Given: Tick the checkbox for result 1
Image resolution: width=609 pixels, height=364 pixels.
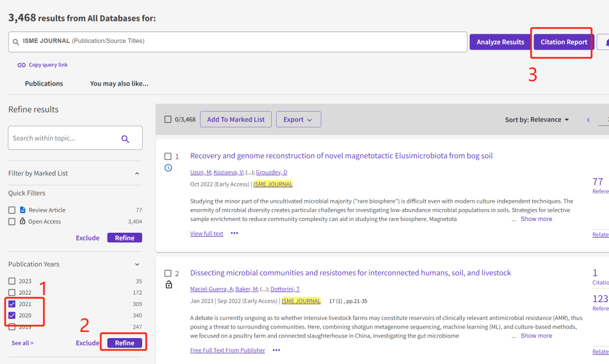Looking at the screenshot, I should (x=168, y=157).
